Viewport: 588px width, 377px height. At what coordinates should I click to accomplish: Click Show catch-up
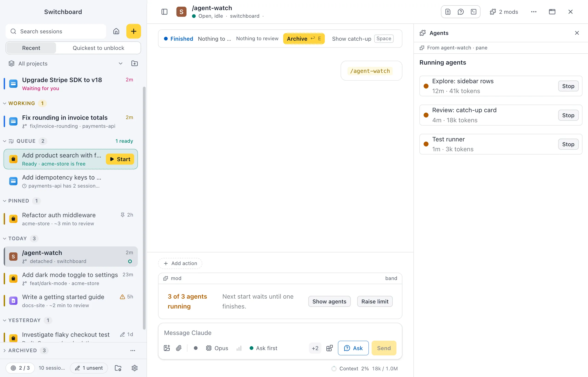(x=363, y=39)
